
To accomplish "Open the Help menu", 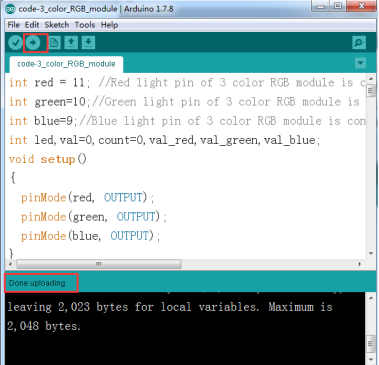I will 109,25.
